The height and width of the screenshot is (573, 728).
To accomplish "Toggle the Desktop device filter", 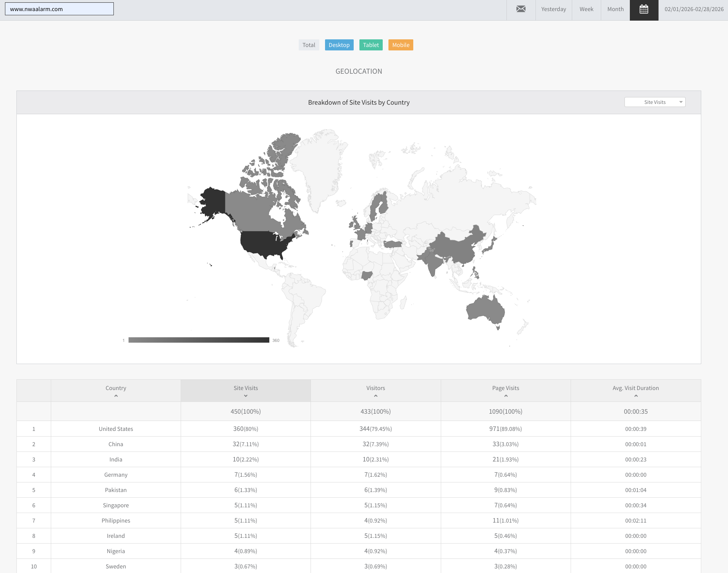I will pos(339,45).
